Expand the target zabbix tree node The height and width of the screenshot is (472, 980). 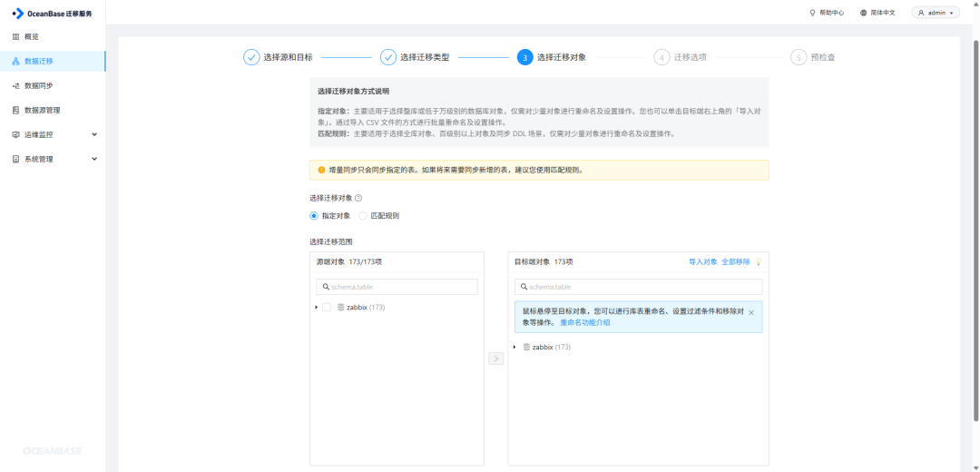pos(514,347)
